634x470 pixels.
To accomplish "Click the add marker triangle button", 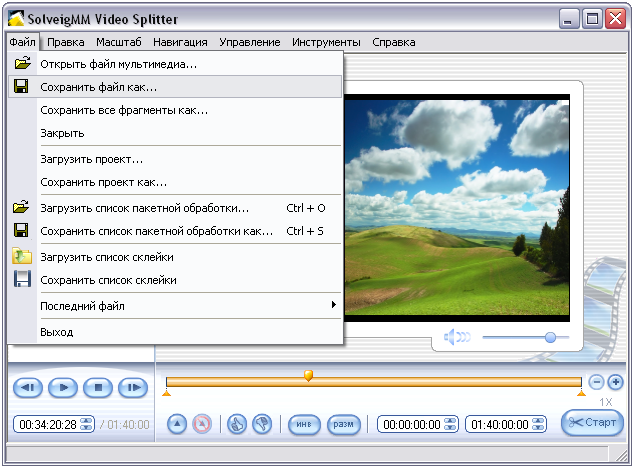I will coord(177,424).
